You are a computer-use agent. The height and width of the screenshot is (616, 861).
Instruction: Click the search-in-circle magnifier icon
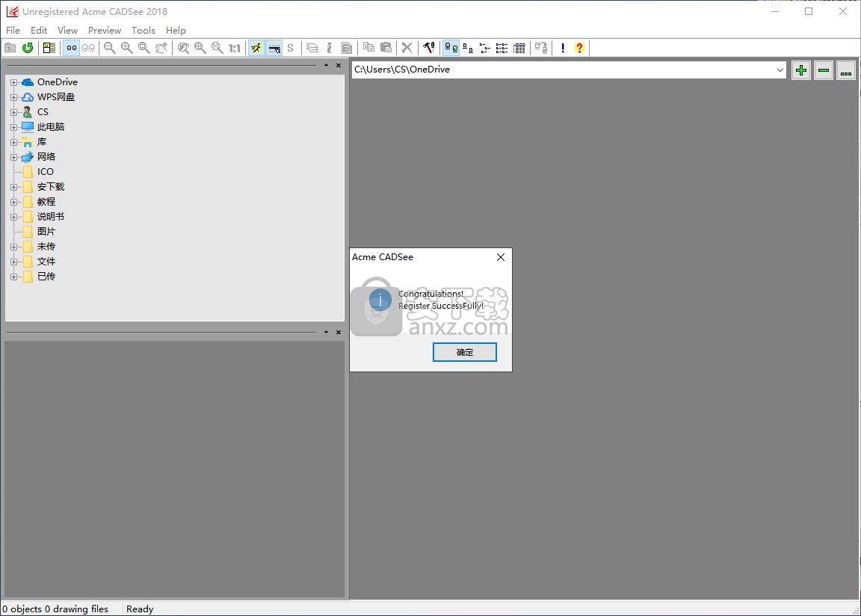[x=183, y=49]
